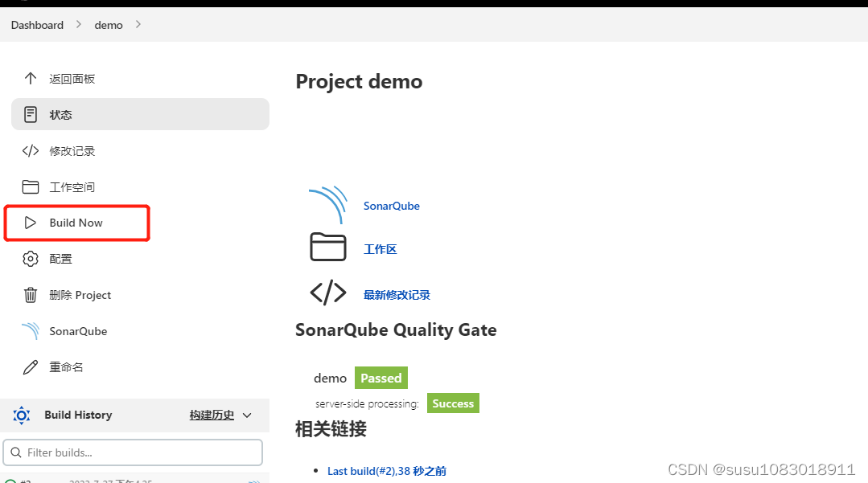Click the sidebar SonarQube wave icon
Viewport: 868px width, 483px height.
(31, 331)
